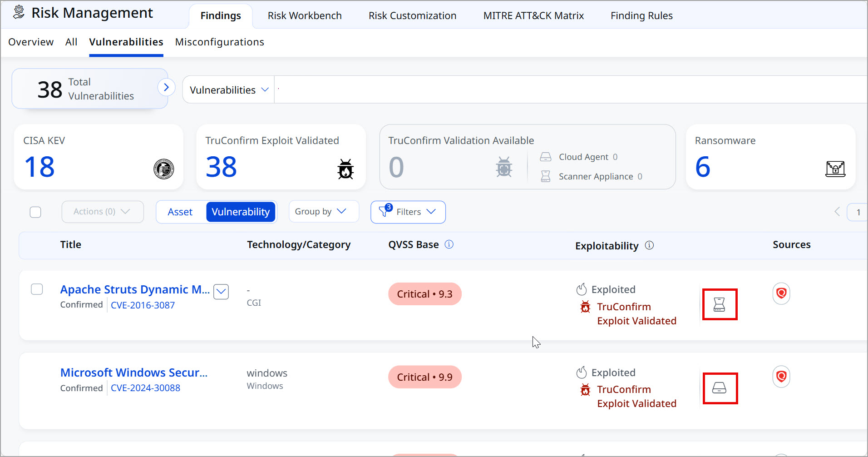Click the Cloud Agent icon in validation card

pyautogui.click(x=546, y=157)
